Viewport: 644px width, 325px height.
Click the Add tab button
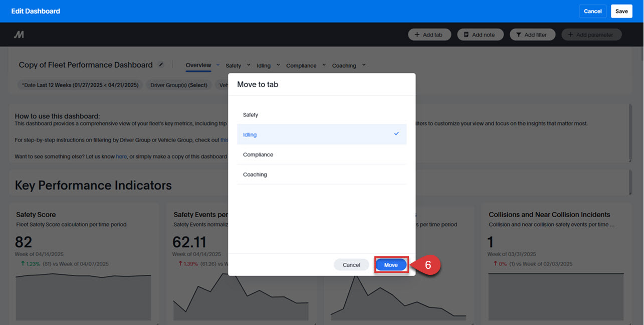pyautogui.click(x=430, y=35)
